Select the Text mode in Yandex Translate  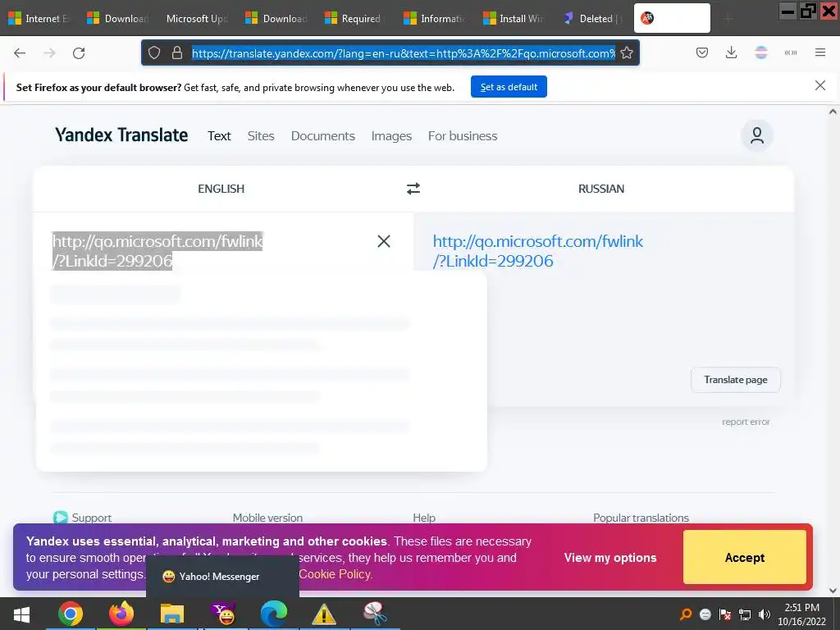pyautogui.click(x=219, y=136)
